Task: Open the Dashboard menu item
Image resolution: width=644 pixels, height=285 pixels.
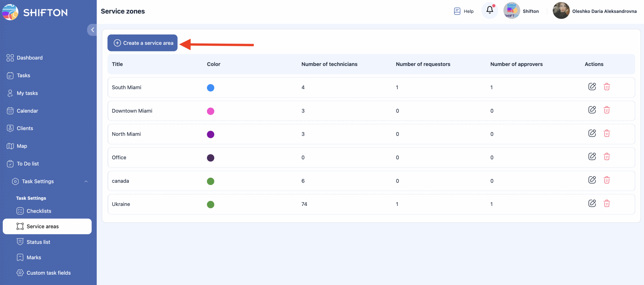Action: coord(29,58)
